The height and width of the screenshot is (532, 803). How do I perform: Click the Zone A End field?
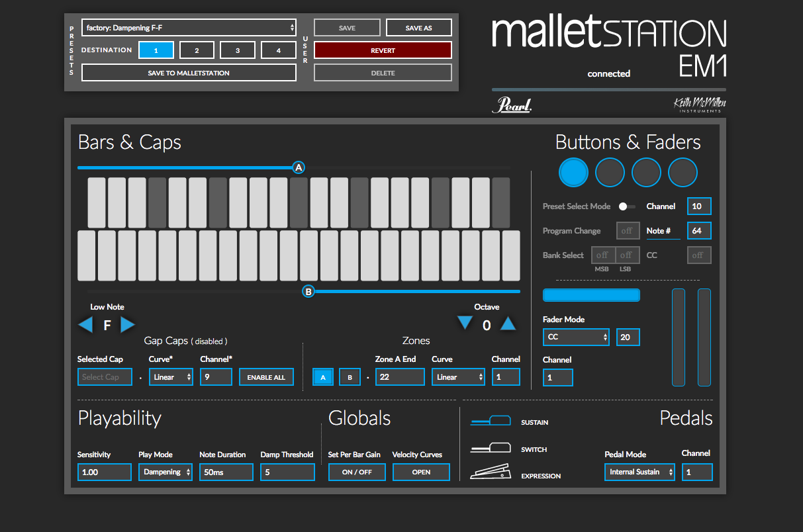(400, 377)
